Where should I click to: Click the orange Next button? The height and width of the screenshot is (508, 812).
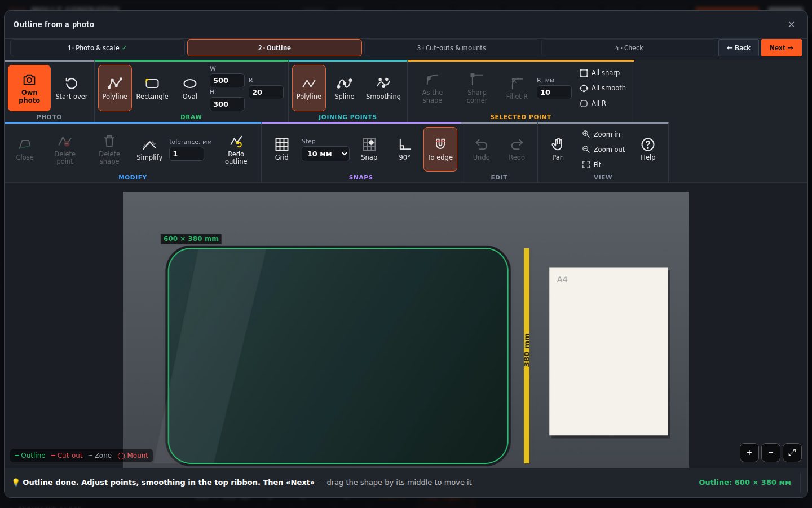[x=782, y=48]
